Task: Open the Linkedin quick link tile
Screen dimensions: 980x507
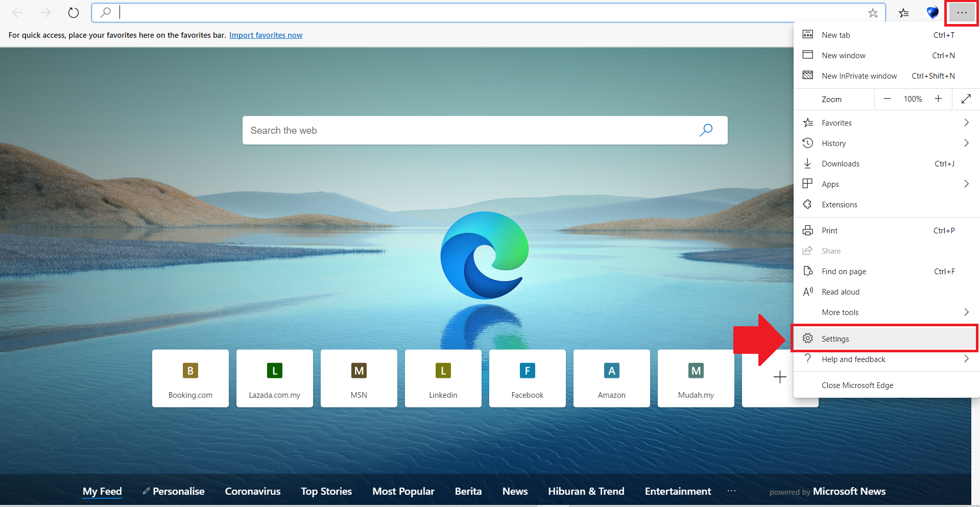Action: pyautogui.click(x=443, y=378)
